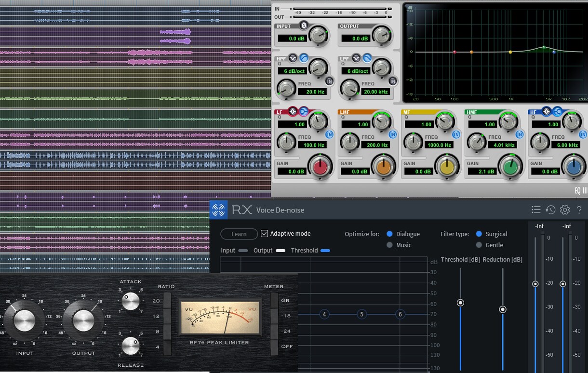Click the HPF frequency 20.0 Hz field

[313, 92]
